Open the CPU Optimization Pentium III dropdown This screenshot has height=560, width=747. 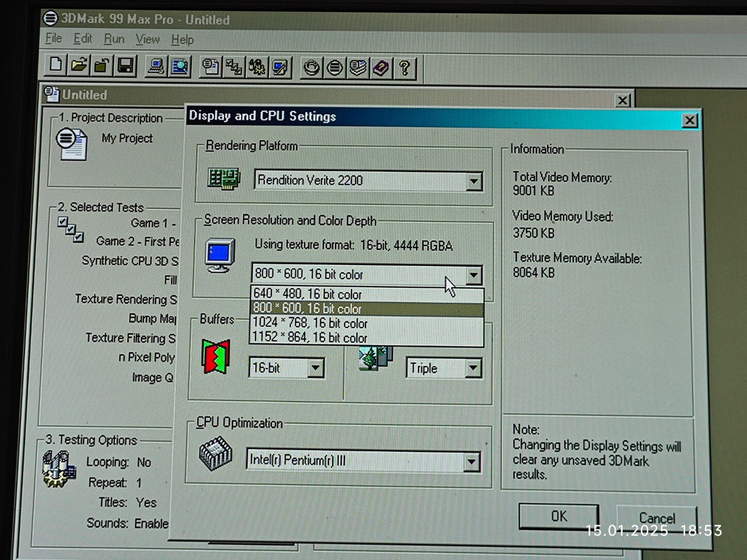pyautogui.click(x=471, y=462)
